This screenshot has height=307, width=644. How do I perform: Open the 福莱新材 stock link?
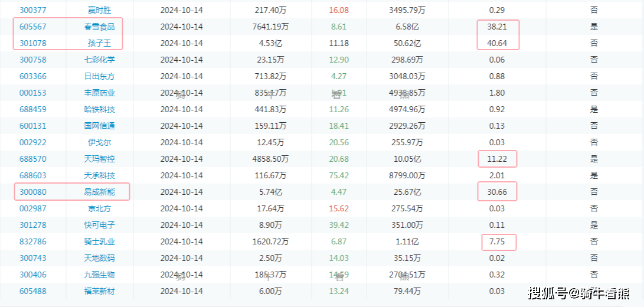[99, 291]
